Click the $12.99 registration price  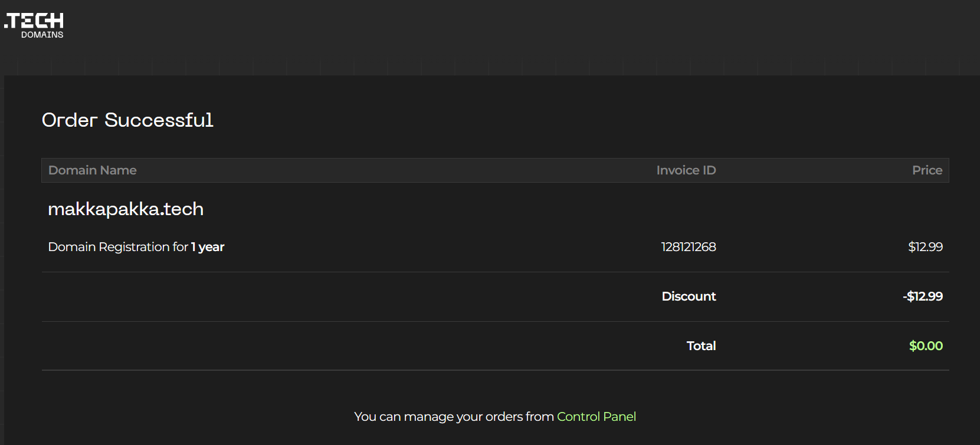point(925,247)
